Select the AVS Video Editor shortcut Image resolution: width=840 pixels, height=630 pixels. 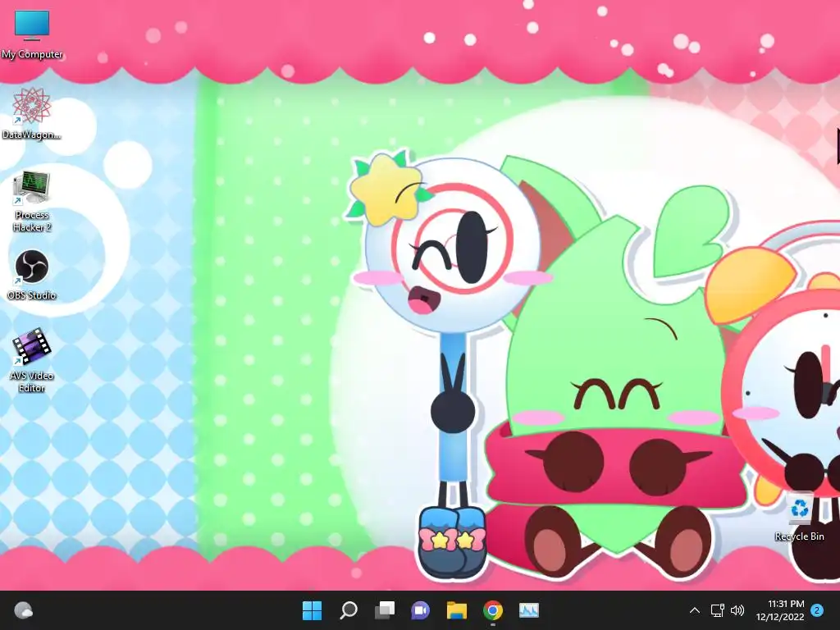click(32, 360)
